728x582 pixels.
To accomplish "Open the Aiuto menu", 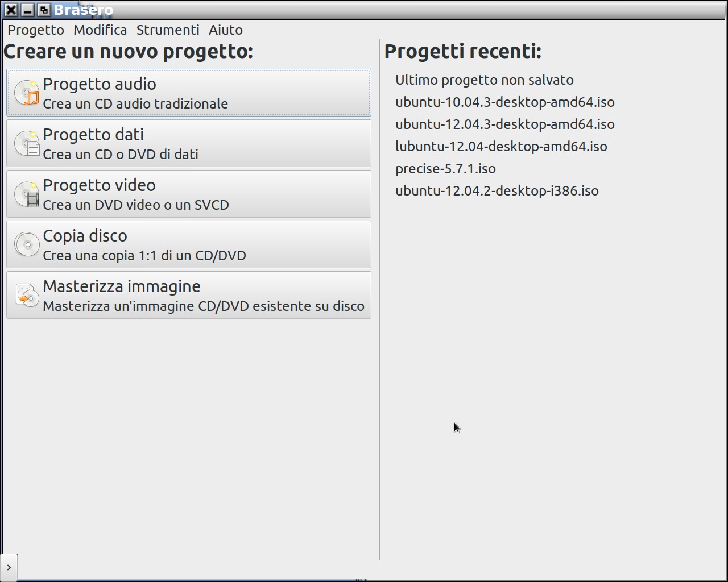I will [226, 30].
